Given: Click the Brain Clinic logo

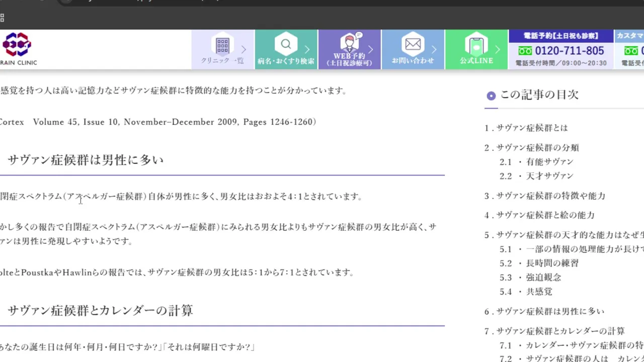Looking at the screenshot, I should pos(18,49).
